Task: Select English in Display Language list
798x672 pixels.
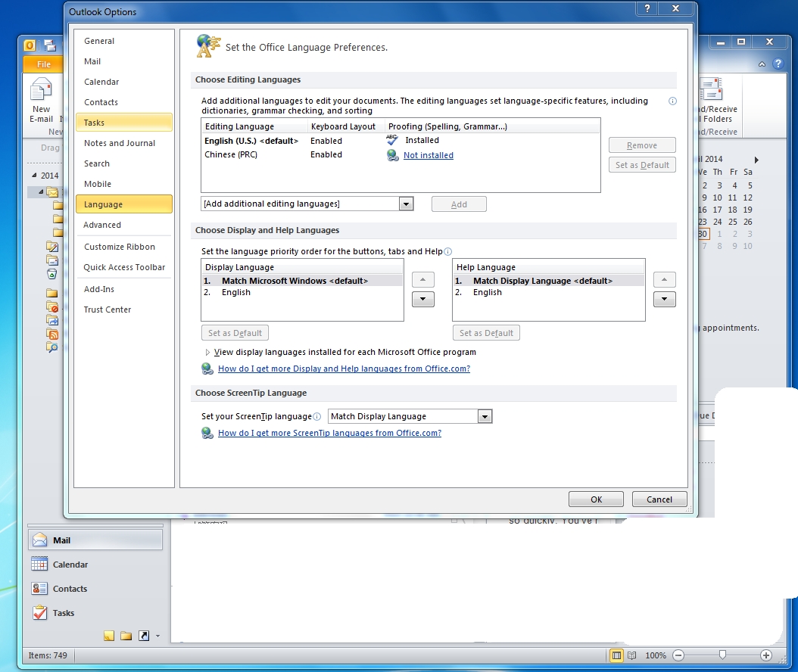Action: pyautogui.click(x=302, y=293)
